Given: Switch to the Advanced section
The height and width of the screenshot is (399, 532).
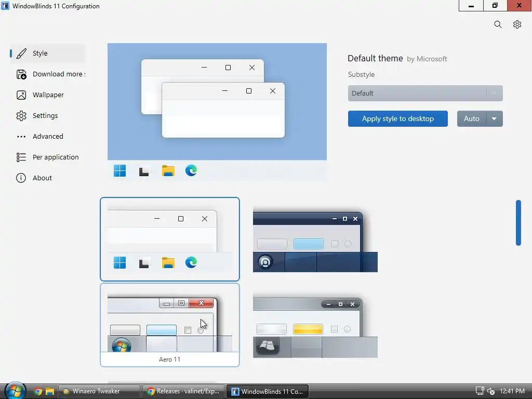Looking at the screenshot, I should click(47, 137).
